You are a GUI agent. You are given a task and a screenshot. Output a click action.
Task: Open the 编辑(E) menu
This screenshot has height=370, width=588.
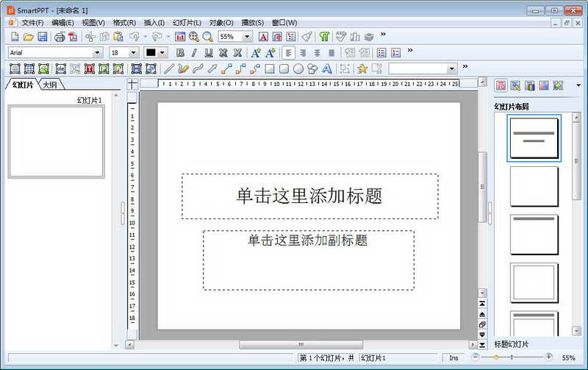coord(62,23)
